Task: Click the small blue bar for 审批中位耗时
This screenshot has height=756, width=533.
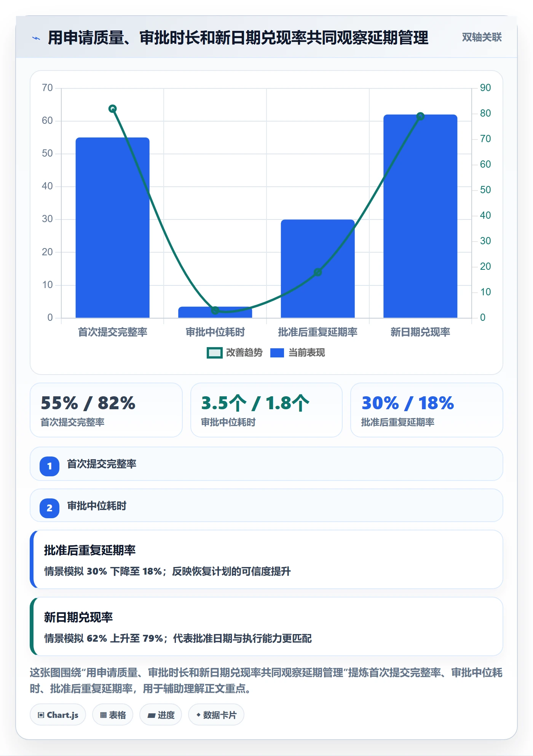Action: [215, 312]
